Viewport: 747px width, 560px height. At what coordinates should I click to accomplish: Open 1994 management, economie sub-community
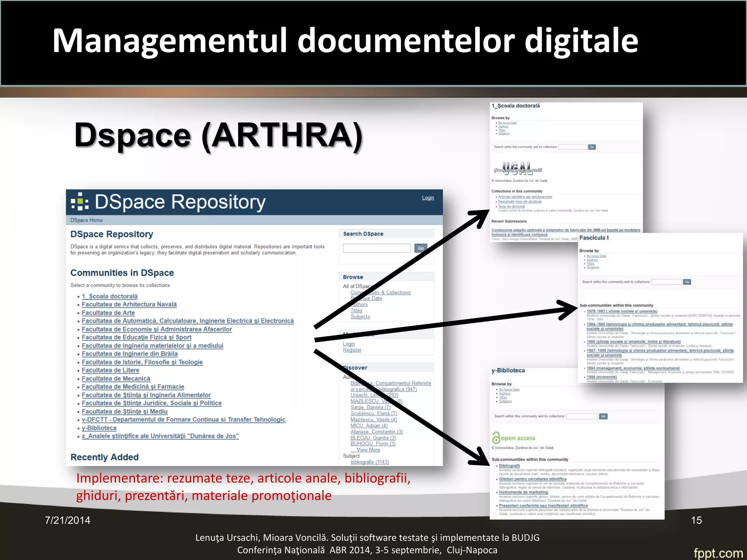(633, 368)
